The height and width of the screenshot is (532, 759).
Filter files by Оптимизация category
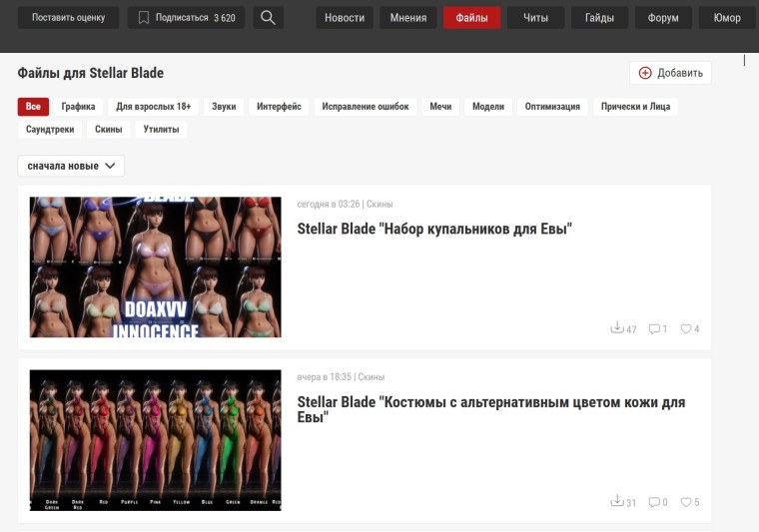pyautogui.click(x=552, y=107)
